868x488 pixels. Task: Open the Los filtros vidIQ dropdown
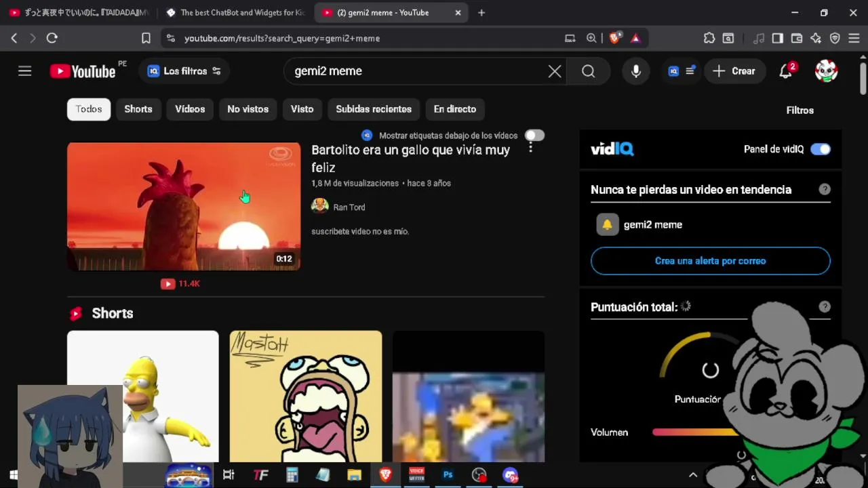[x=184, y=71]
